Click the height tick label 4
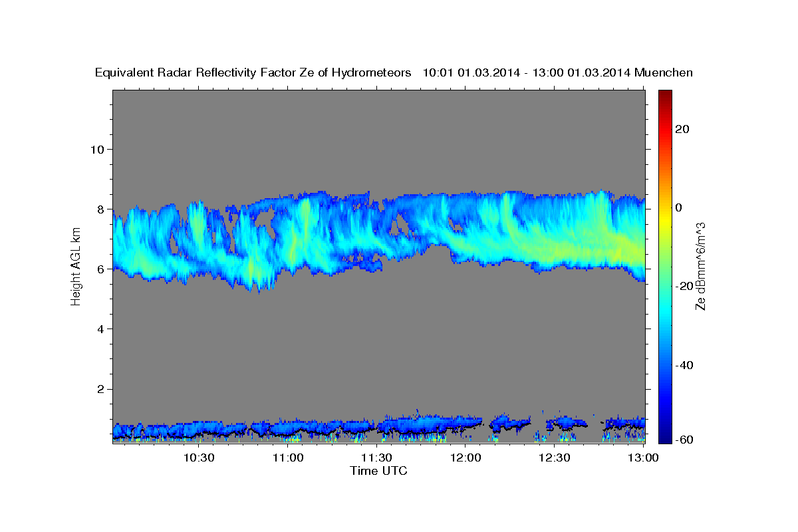798x532 pixels. [x=100, y=329]
